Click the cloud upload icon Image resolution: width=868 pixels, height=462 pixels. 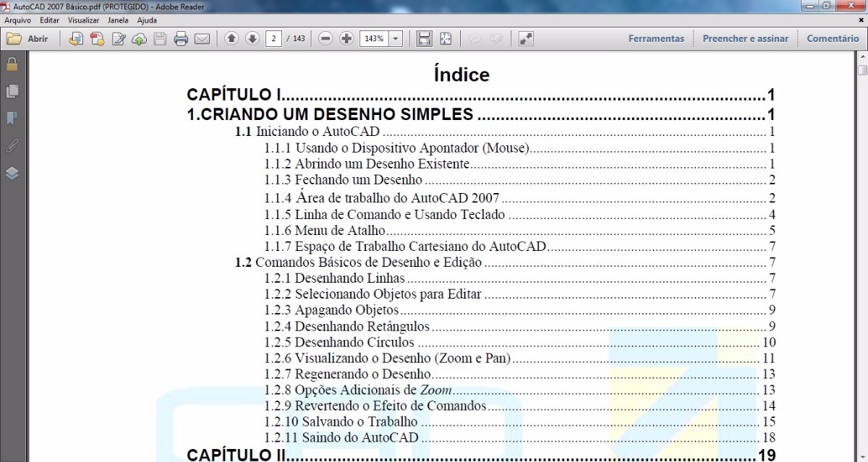[139, 38]
